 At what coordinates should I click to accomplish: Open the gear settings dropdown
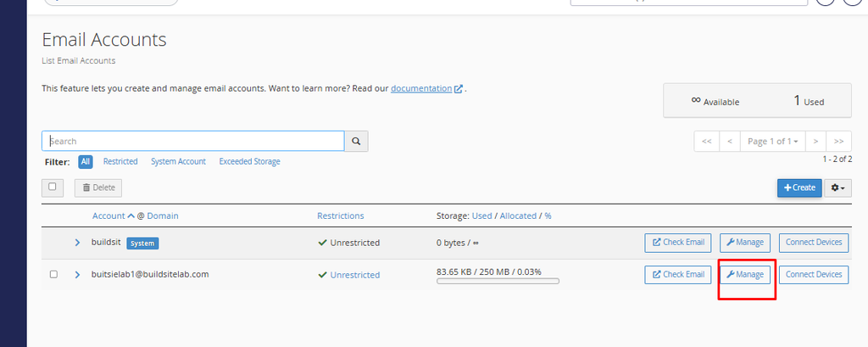point(838,187)
